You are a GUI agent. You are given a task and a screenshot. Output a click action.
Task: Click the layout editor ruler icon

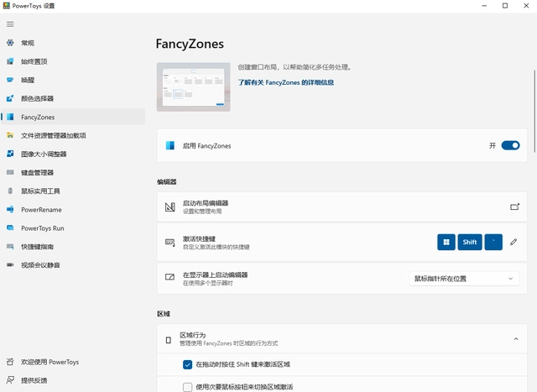(170, 207)
